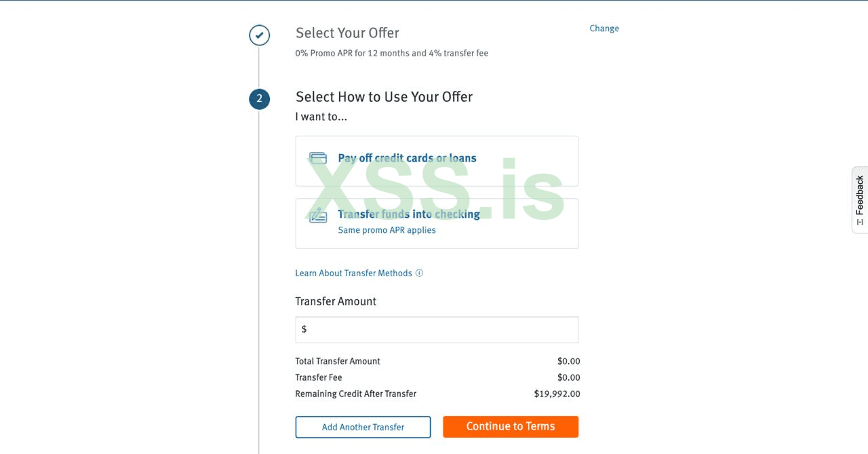Focus the Transfer Amount input field
The height and width of the screenshot is (454, 868).
tap(441, 330)
